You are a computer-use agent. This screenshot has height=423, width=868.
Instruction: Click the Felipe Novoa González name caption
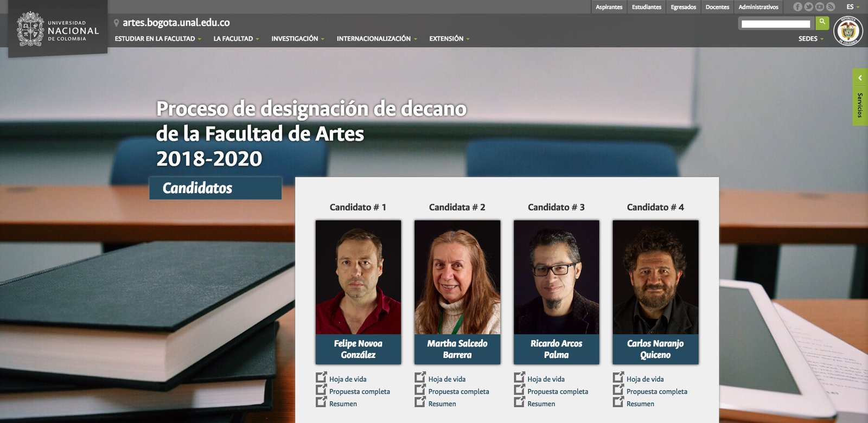358,349
